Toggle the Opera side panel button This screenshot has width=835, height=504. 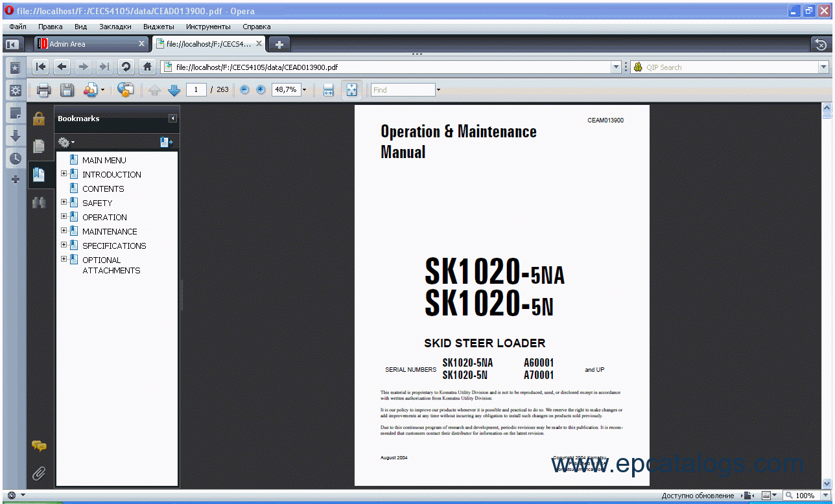point(12,44)
